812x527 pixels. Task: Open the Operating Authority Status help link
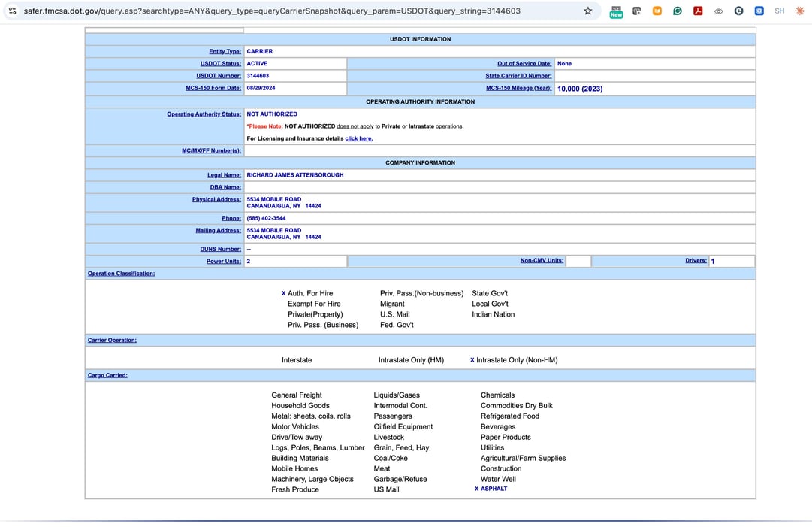204,114
